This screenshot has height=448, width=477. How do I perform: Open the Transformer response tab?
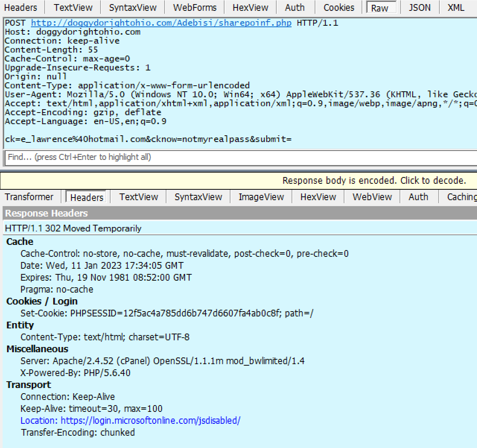(29, 197)
